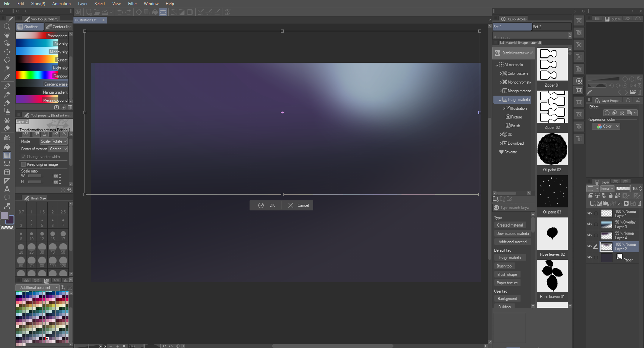
Task: Expand the Color pattern tree node
Action: pos(501,73)
